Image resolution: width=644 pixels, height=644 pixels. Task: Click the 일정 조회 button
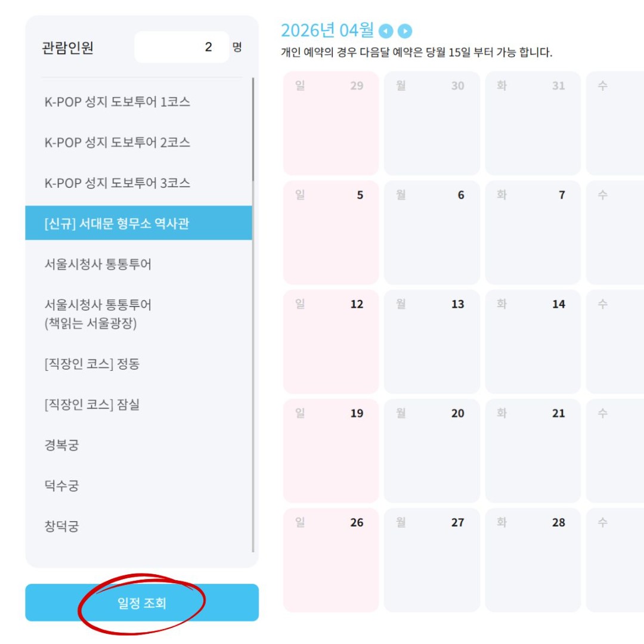pos(142,602)
